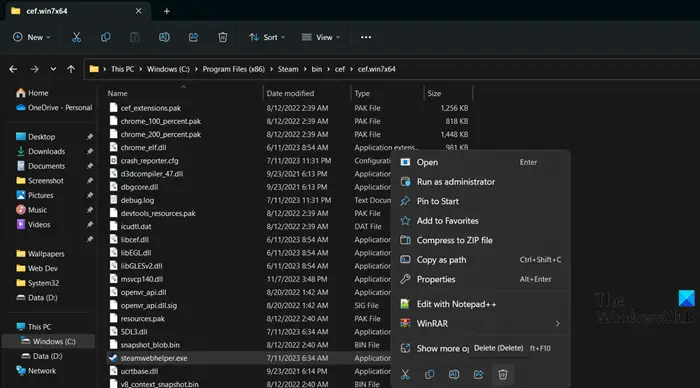
Task: Click the Cut icon in the top toolbar
Action: [x=76, y=38]
